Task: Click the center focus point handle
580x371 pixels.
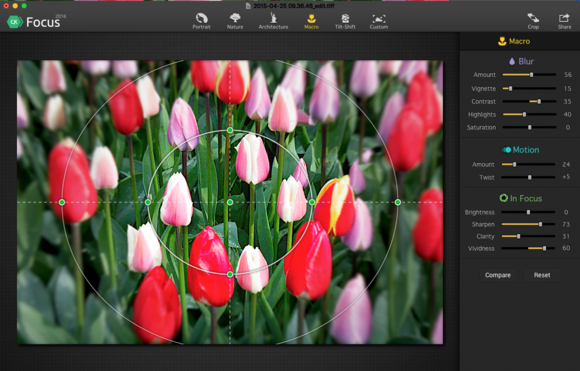Action: tap(230, 202)
